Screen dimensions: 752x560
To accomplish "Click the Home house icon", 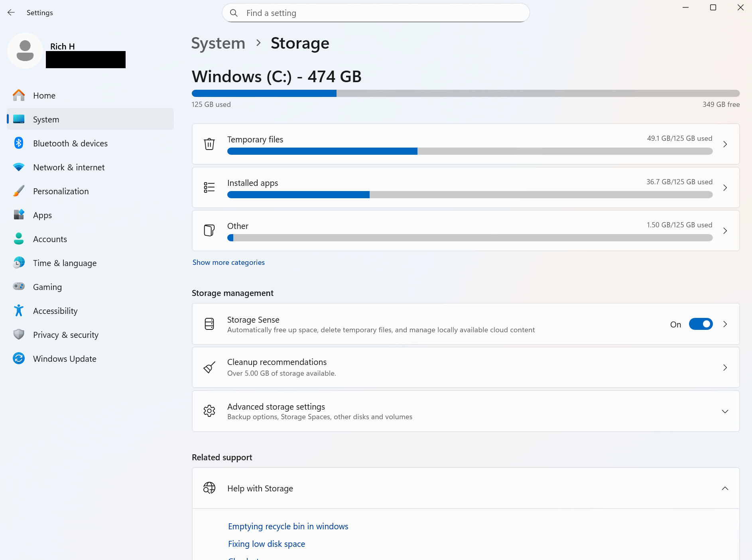I will click(x=19, y=95).
